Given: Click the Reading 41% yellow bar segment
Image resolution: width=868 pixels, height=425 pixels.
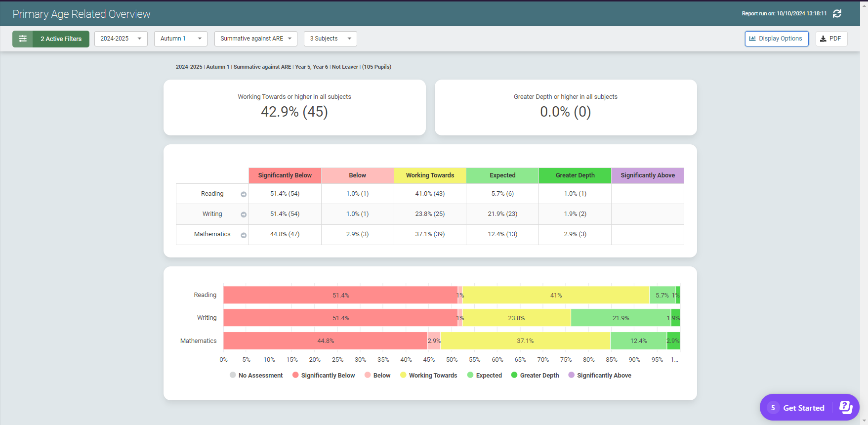Looking at the screenshot, I should click(556, 296).
